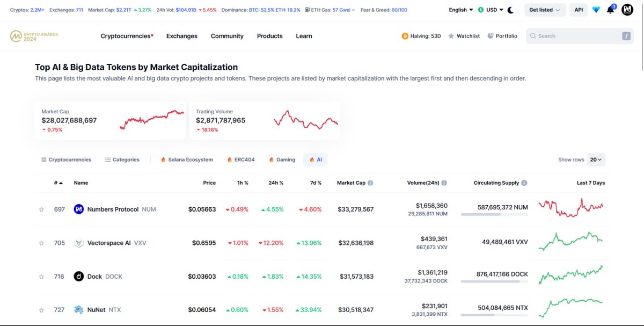Viewport: 644px width, 326px height.
Task: Click the Vectorspace AI coin logo
Action: tap(78, 243)
